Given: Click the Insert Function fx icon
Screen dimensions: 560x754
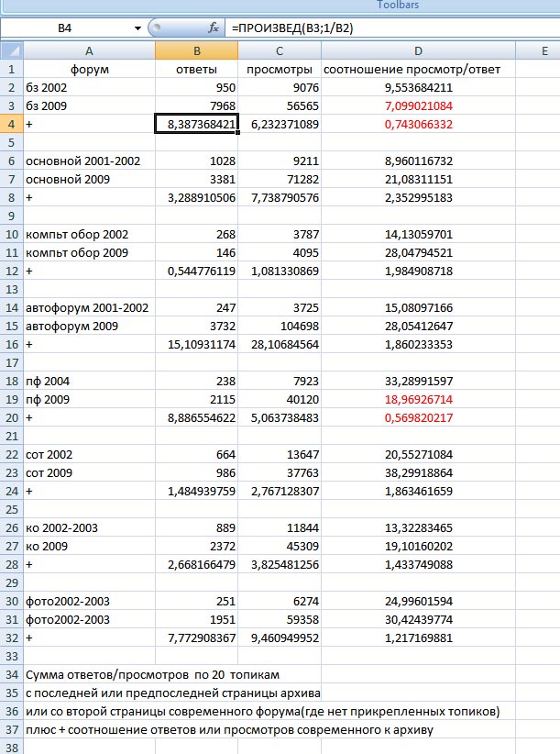Looking at the screenshot, I should point(214,28).
